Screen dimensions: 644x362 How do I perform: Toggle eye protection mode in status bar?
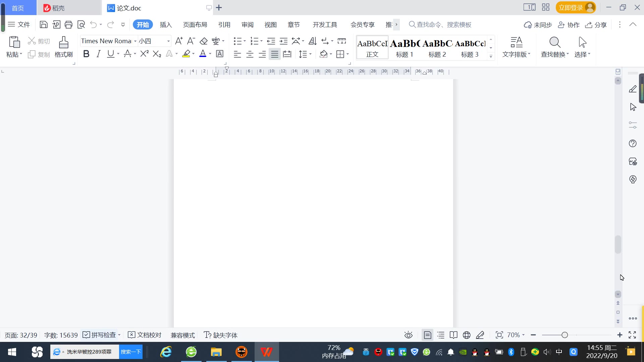click(x=408, y=335)
